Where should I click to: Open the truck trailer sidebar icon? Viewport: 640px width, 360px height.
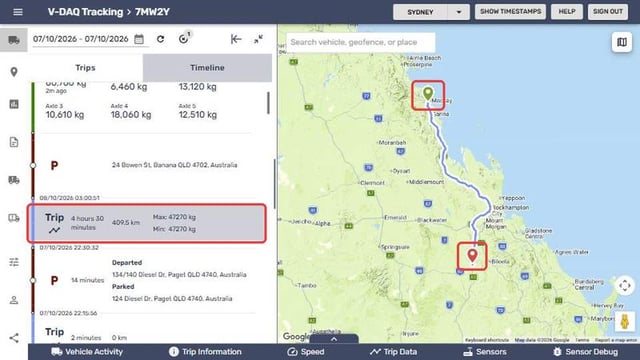pyautogui.click(x=14, y=218)
